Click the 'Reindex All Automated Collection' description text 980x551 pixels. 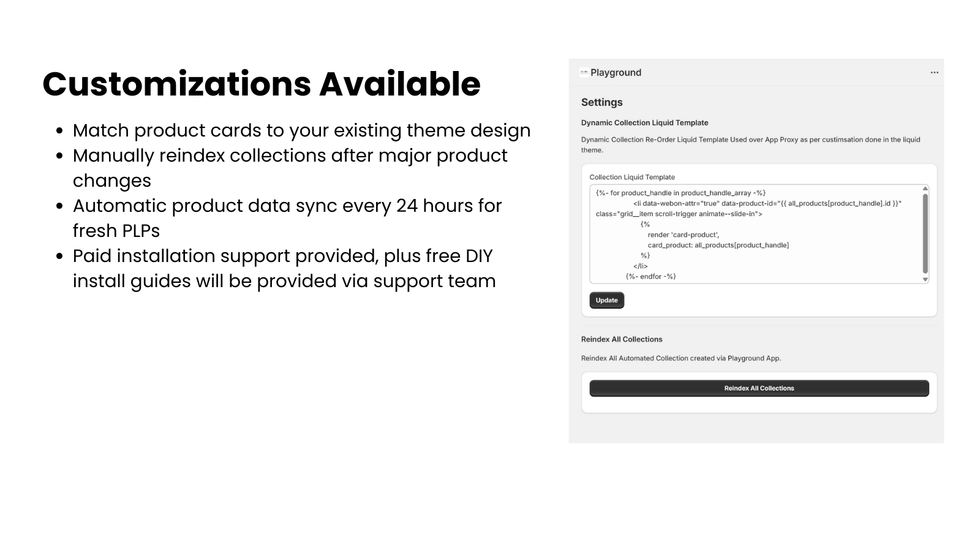click(x=680, y=358)
